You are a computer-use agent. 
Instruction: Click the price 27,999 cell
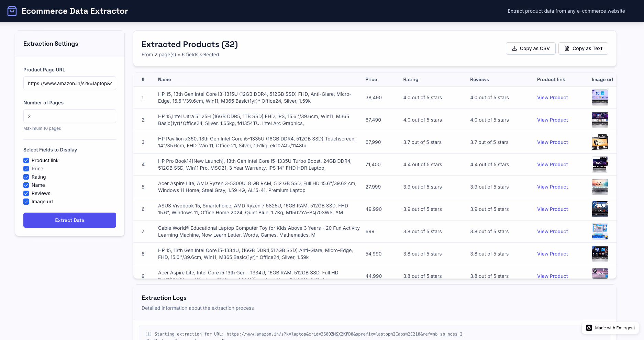tap(373, 187)
